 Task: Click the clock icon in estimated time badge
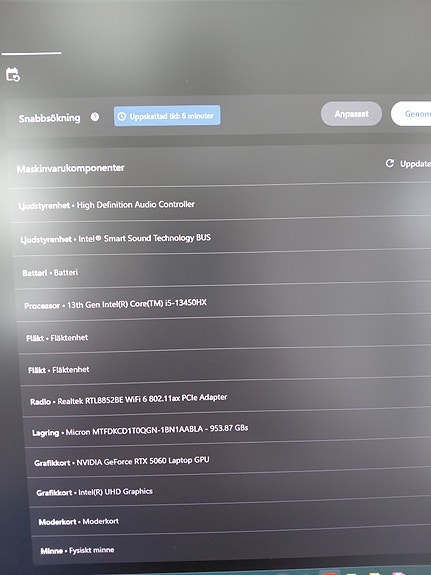coord(121,116)
